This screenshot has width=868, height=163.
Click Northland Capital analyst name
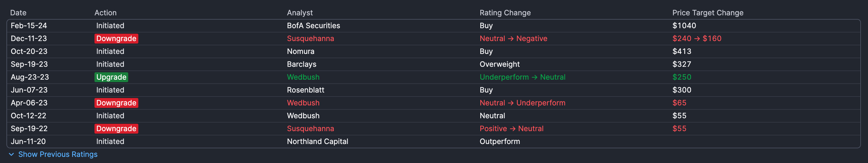pyautogui.click(x=317, y=142)
